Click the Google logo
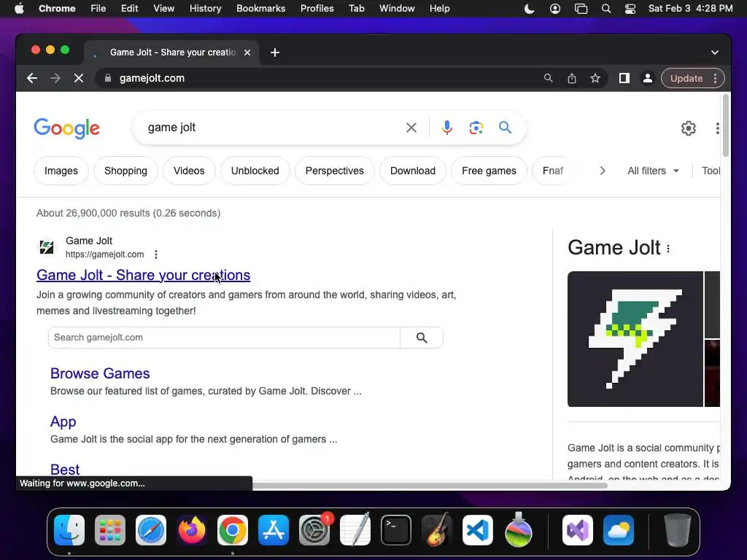 point(66,128)
